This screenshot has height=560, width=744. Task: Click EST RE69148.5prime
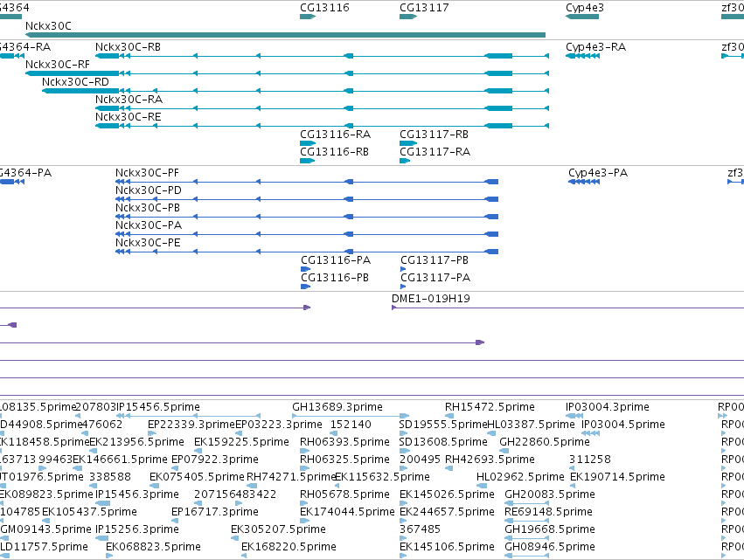(548, 513)
